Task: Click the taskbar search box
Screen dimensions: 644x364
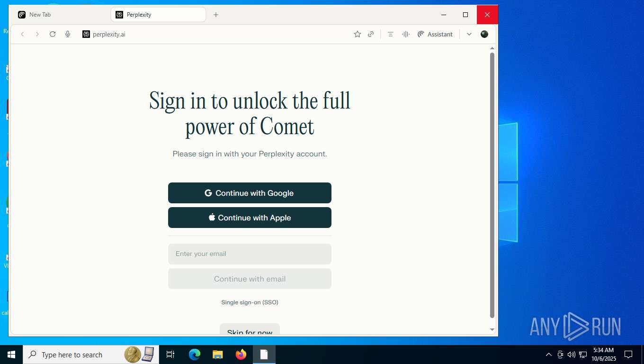Action: (90, 355)
